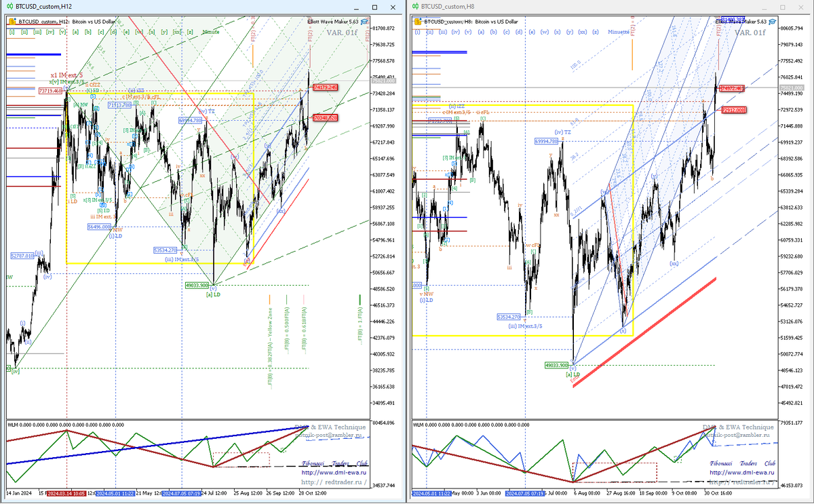Select the [xx] wave label in H12 header

(x=177, y=32)
